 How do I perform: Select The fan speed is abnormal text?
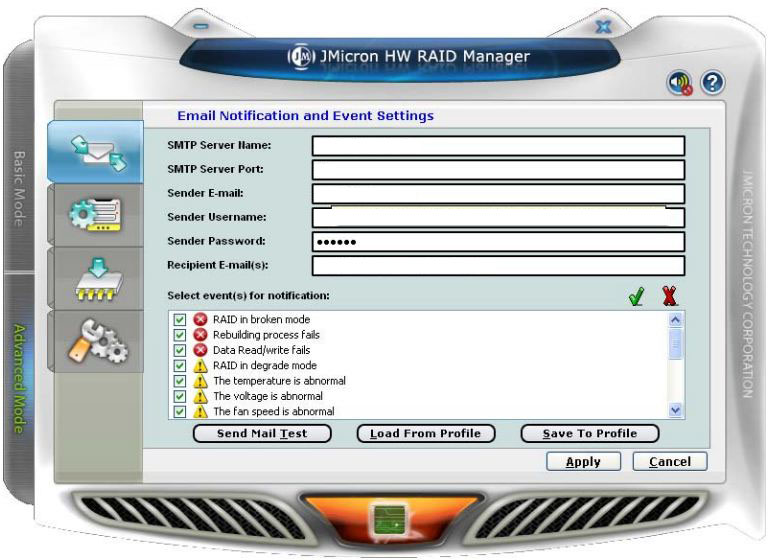click(274, 412)
